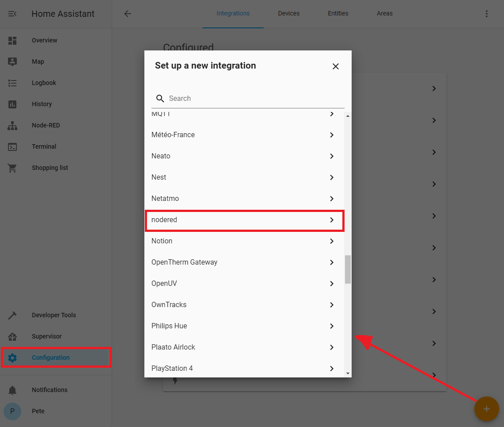Screen dimensions: 504x427
Task: Open Notifications from the sidebar
Action: coord(56,390)
